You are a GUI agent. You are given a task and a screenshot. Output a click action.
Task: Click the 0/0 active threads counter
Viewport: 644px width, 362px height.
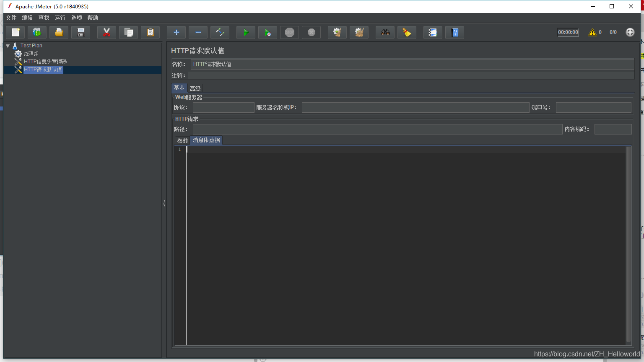pyautogui.click(x=613, y=32)
